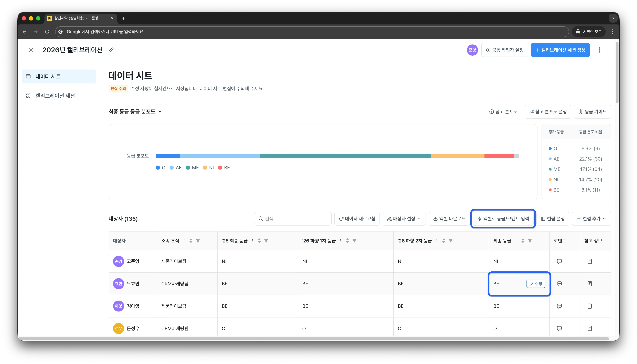Switch to 캘리브레이션 세션 in the sidebar
Image resolution: width=637 pixels, height=364 pixels.
click(59, 96)
